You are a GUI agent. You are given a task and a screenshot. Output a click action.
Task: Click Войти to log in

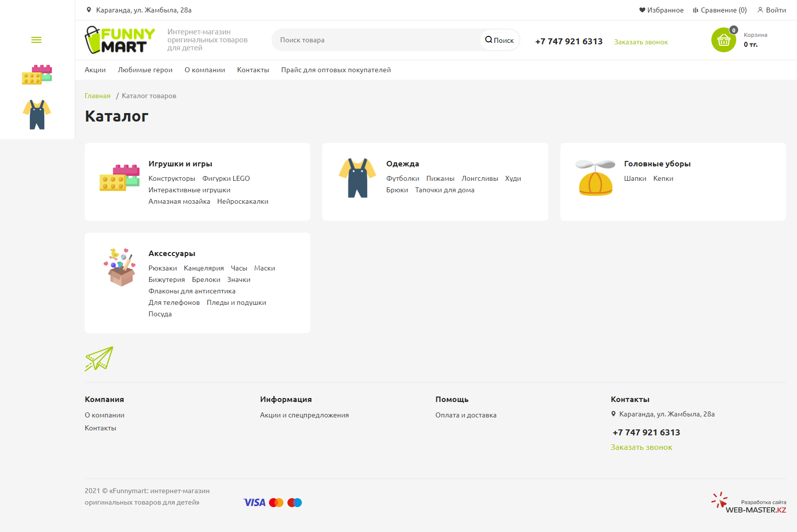772,10
